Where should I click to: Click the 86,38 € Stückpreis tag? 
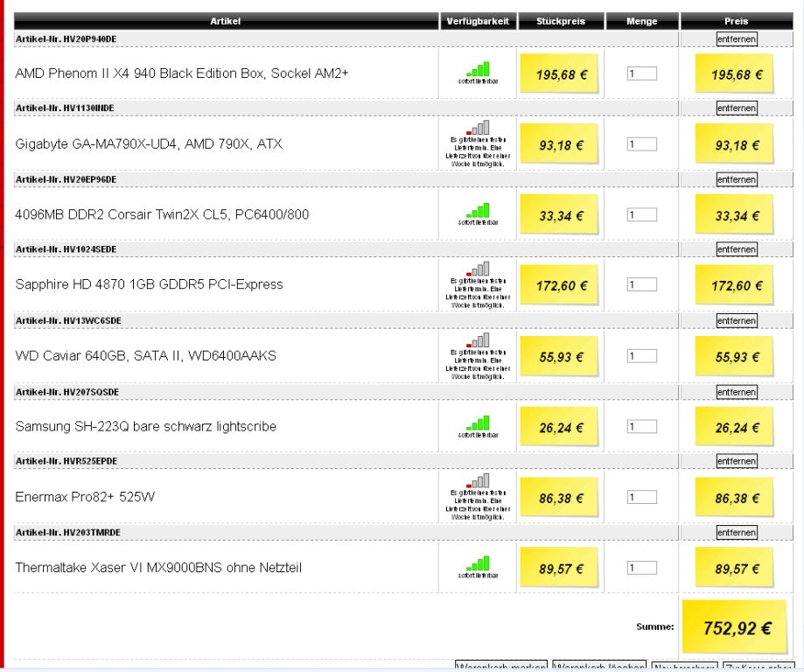(559, 497)
